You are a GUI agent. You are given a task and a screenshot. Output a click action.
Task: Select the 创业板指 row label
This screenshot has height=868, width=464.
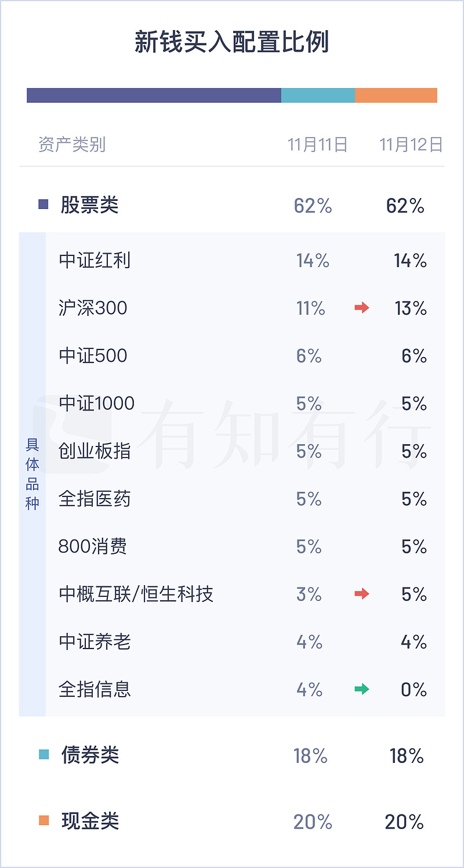click(95, 451)
